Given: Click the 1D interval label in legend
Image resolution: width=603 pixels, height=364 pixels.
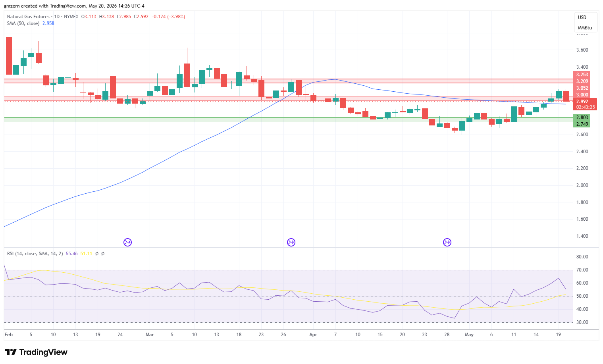Looking at the screenshot, I should click(x=57, y=17).
